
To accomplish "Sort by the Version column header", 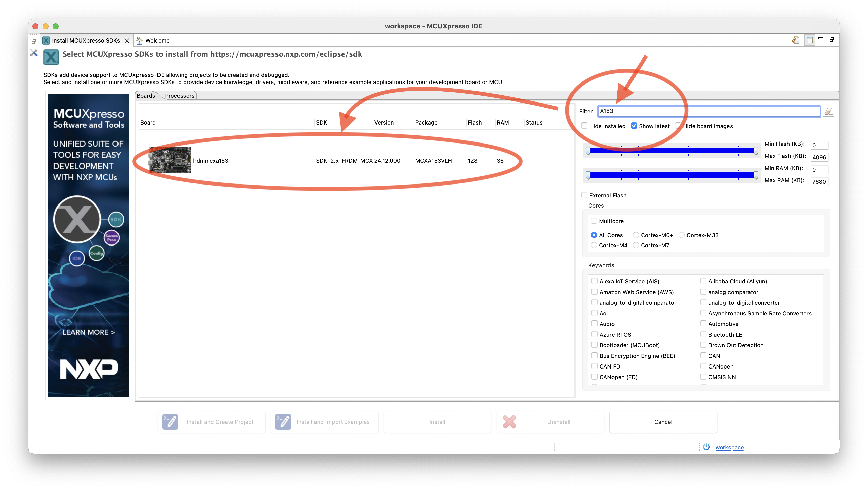I will [x=384, y=122].
